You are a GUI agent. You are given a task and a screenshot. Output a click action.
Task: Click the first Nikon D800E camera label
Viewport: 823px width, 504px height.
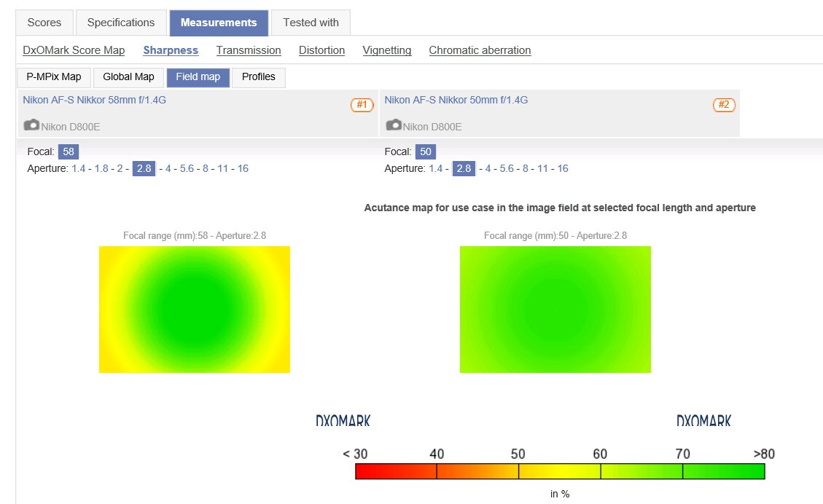70,127
